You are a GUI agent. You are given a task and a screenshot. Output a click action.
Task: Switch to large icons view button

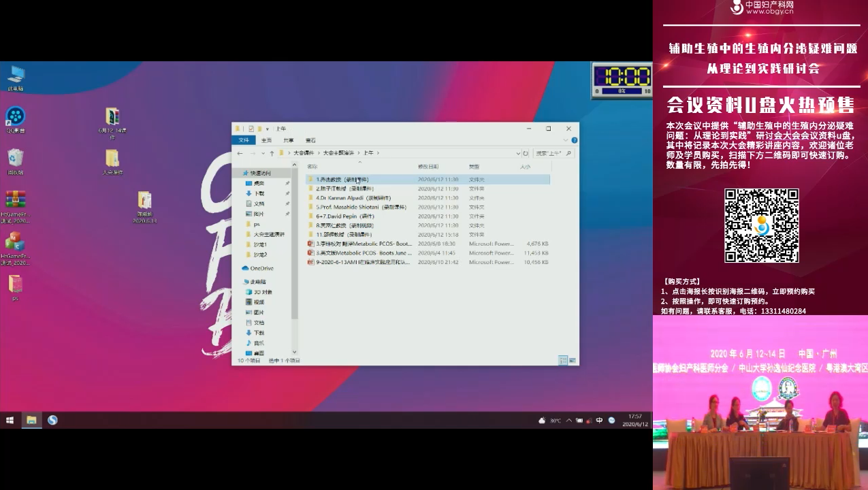573,360
